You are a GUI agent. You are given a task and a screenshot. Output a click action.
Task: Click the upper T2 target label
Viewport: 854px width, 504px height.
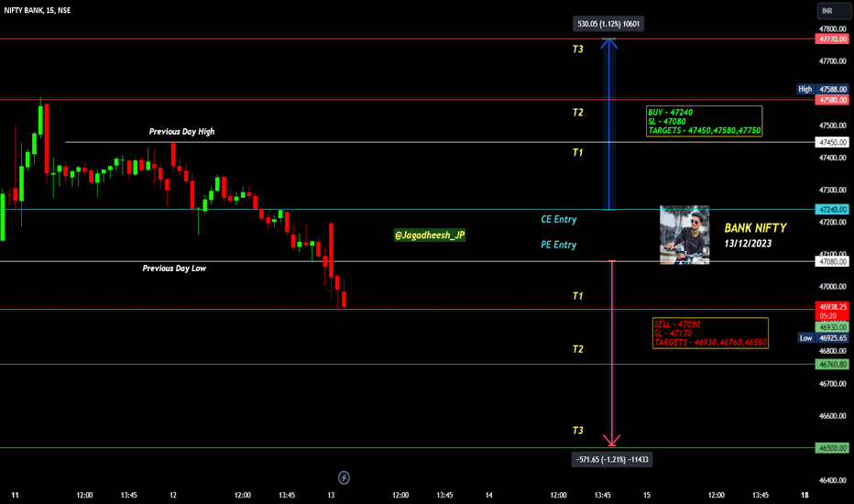pos(578,112)
